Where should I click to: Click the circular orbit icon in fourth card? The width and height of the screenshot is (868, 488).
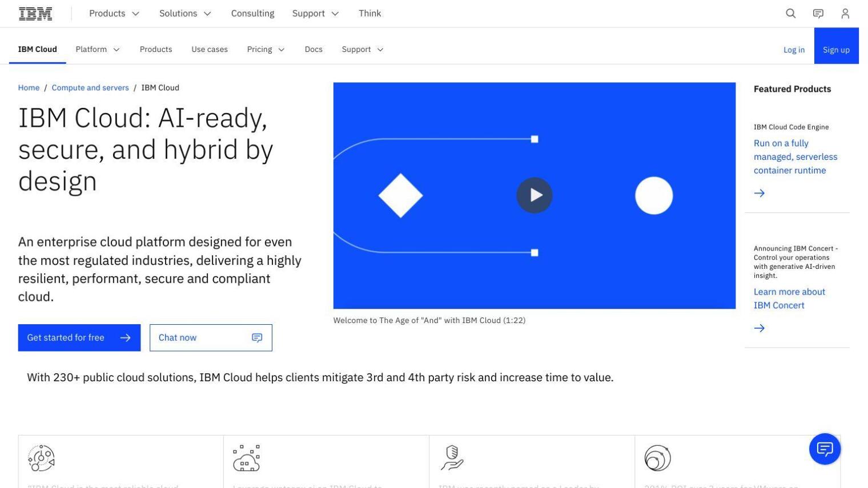point(657,458)
